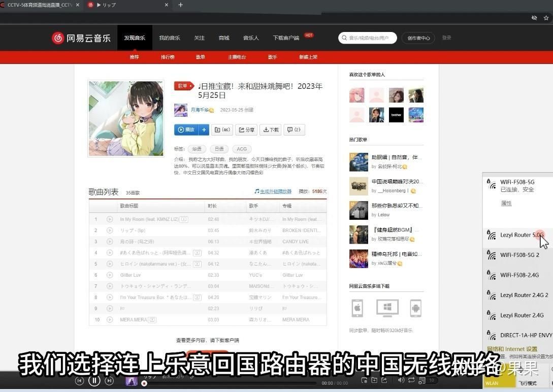Select the 歌手 submenu item
The image size is (553, 392).
point(272,57)
